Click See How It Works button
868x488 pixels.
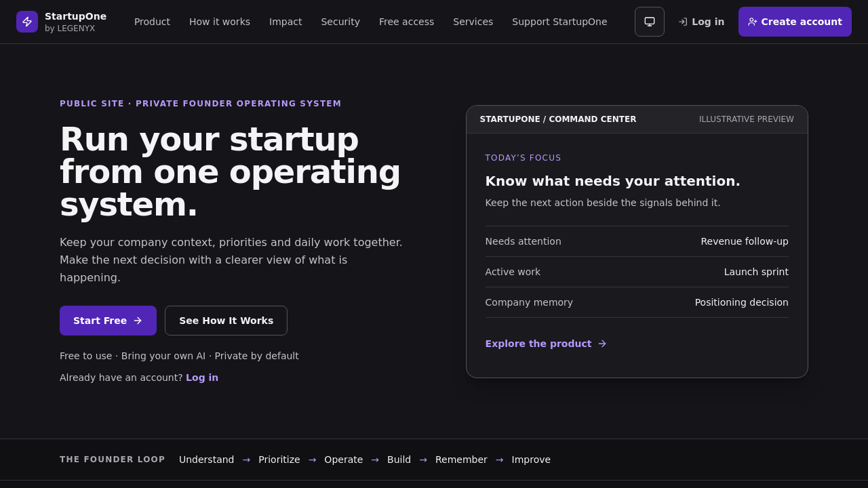click(226, 321)
